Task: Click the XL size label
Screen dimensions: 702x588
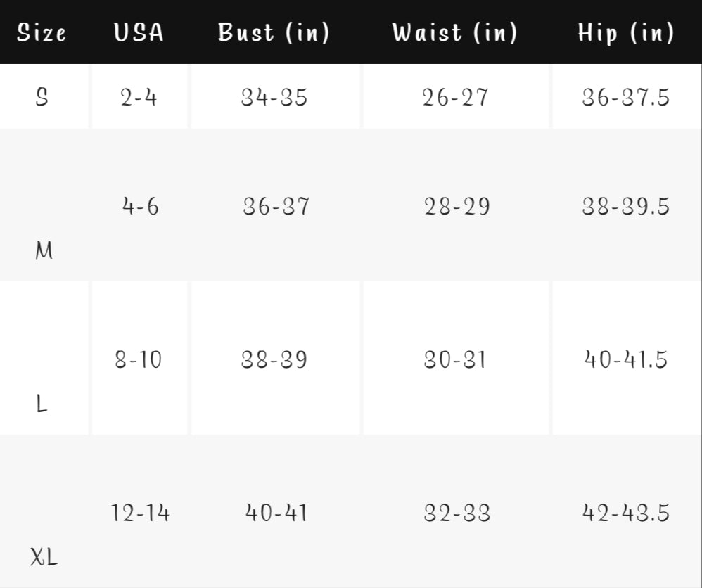Action: point(44,558)
